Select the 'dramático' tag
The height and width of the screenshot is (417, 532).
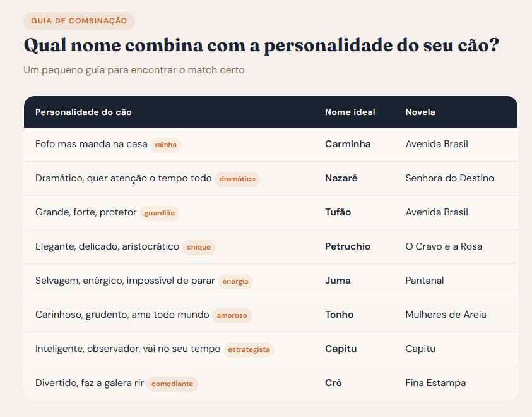pyautogui.click(x=237, y=179)
